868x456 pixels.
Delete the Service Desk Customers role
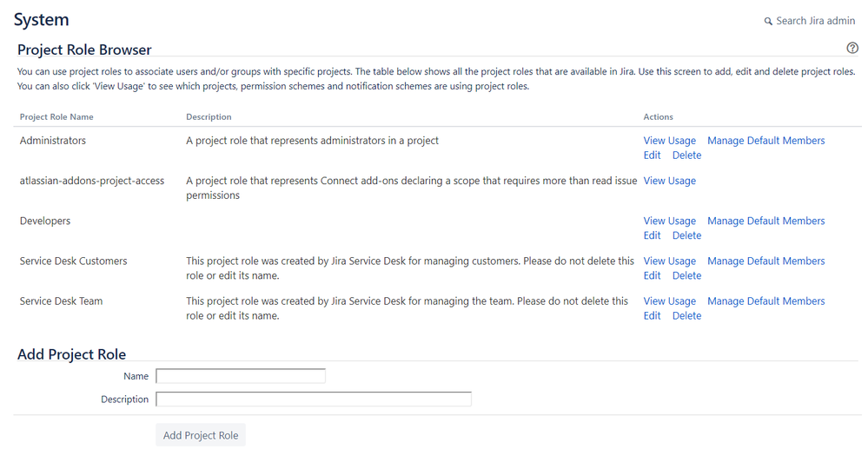point(687,275)
